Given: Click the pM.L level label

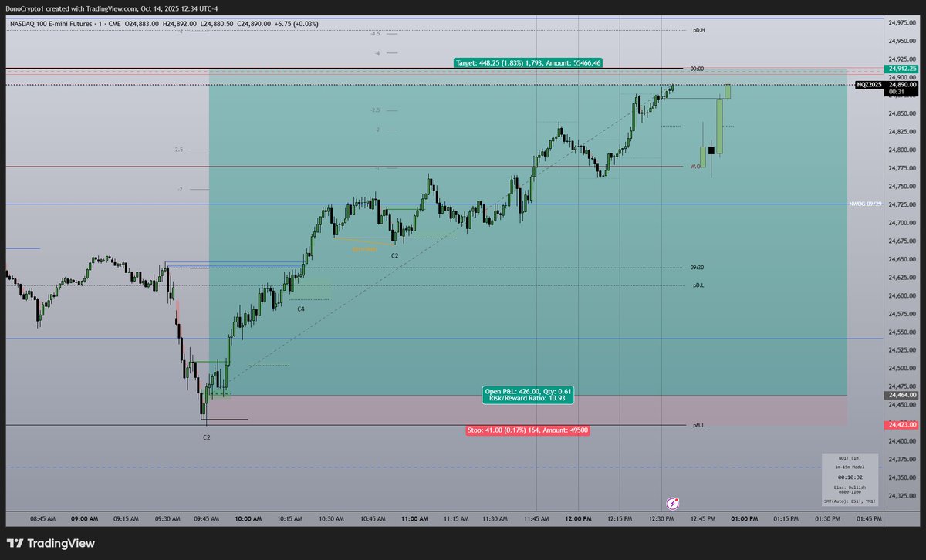Looking at the screenshot, I should (699, 425).
